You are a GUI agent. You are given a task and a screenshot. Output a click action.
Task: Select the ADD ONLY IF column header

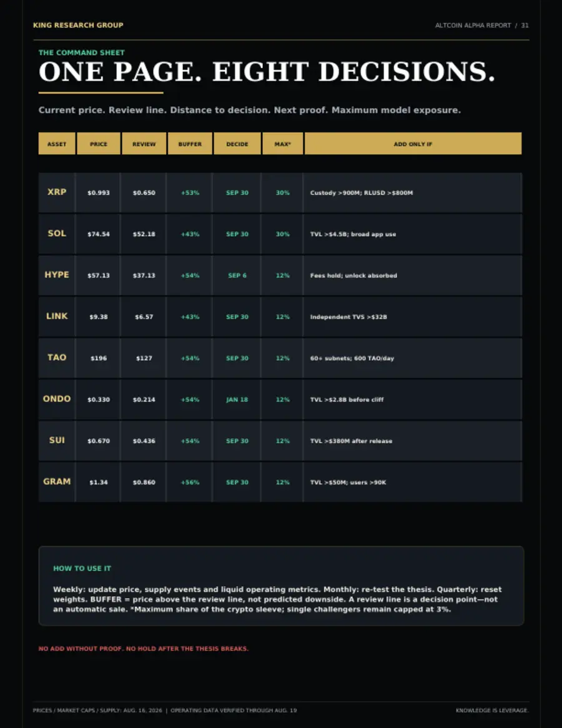[x=413, y=144]
